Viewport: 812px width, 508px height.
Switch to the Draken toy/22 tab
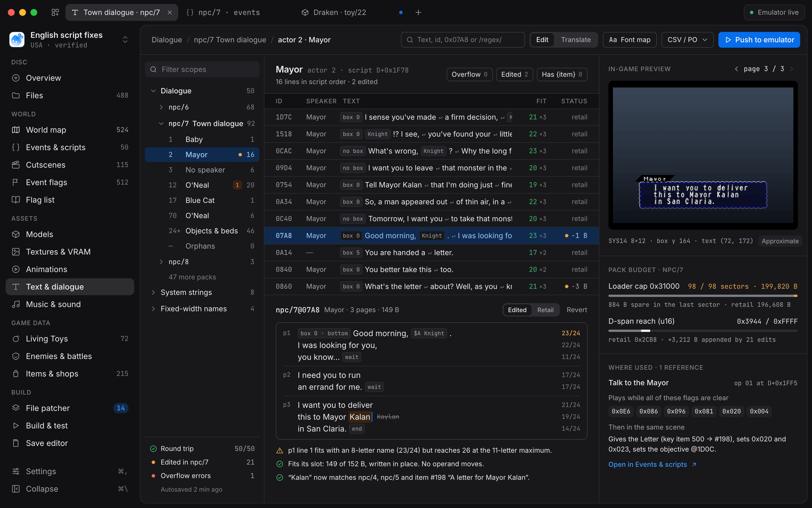click(352, 12)
